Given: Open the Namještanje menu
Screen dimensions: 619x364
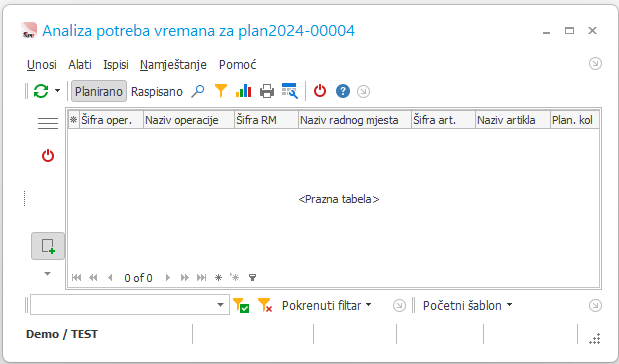Looking at the screenshot, I should tap(173, 64).
